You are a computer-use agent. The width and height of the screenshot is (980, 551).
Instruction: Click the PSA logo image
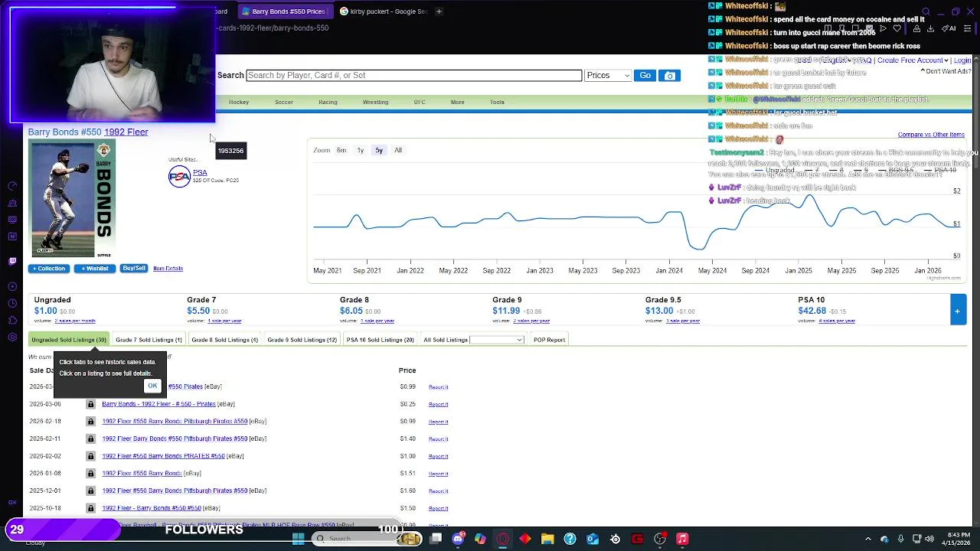179,177
